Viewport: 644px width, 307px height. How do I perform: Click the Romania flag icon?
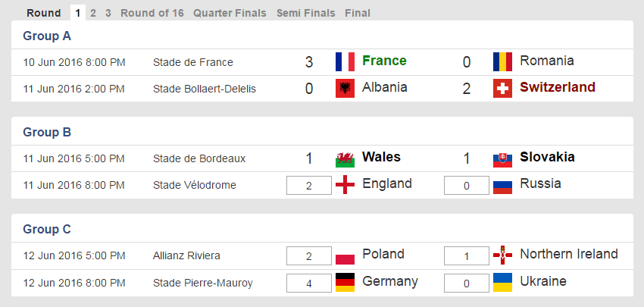coord(502,61)
